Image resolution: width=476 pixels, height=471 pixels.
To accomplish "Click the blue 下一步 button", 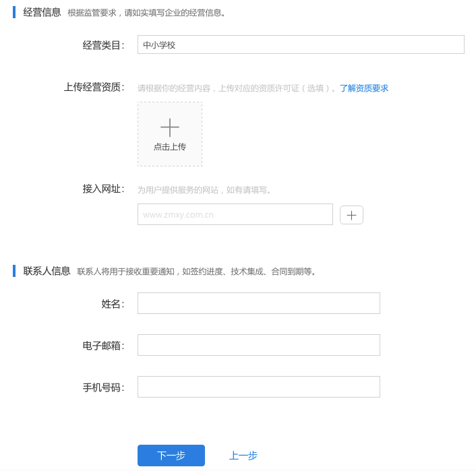I will 171,456.
